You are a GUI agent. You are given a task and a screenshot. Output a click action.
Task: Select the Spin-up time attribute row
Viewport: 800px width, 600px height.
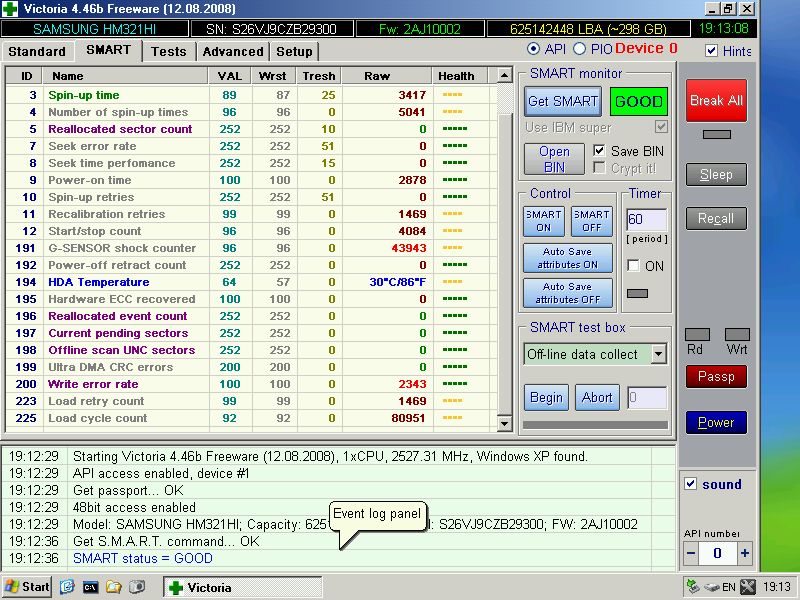(250, 95)
